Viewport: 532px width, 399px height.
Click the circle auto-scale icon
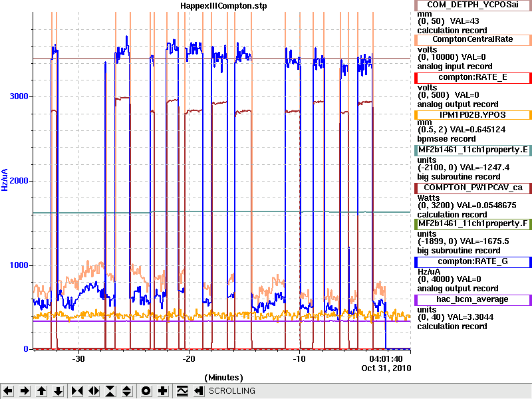pos(146,391)
